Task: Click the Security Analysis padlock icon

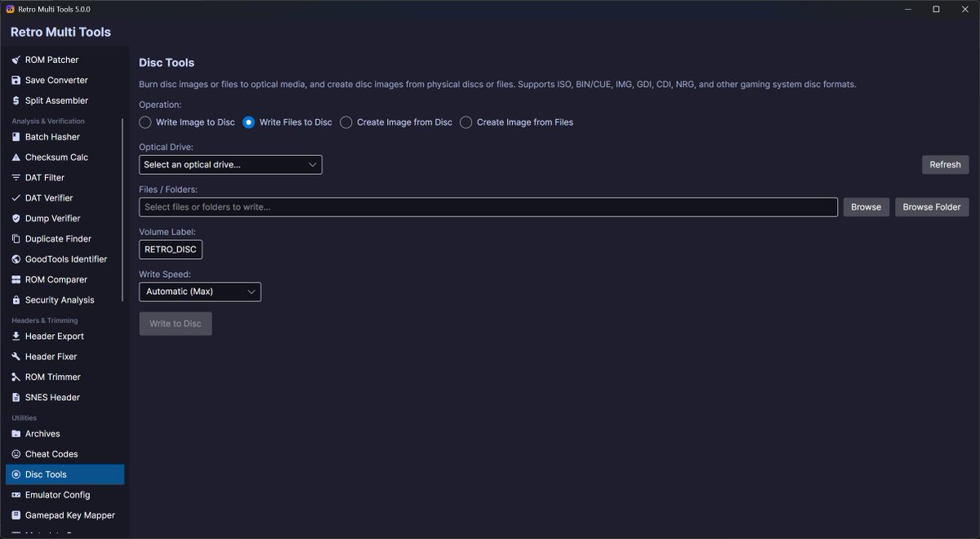Action: (16, 300)
